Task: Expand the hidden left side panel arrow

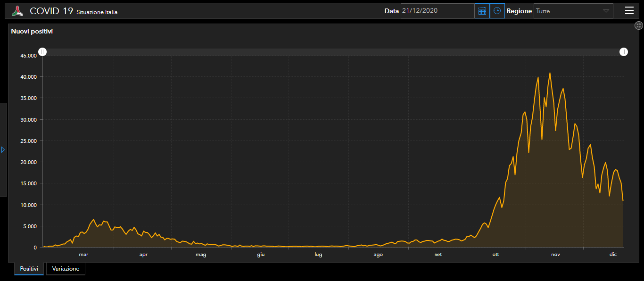Action: [x=3, y=149]
